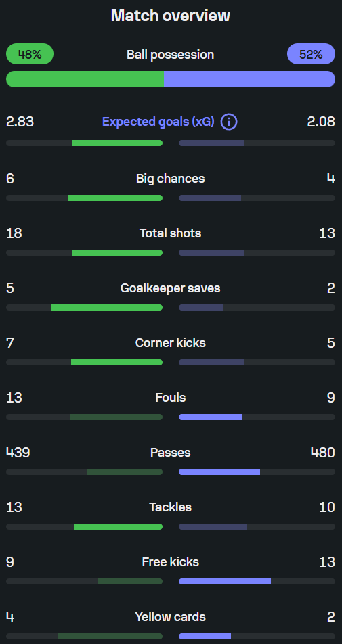Screen dimensions: 342x644
Task: Click the Yellow cards label
Action: pyautogui.click(x=170, y=617)
